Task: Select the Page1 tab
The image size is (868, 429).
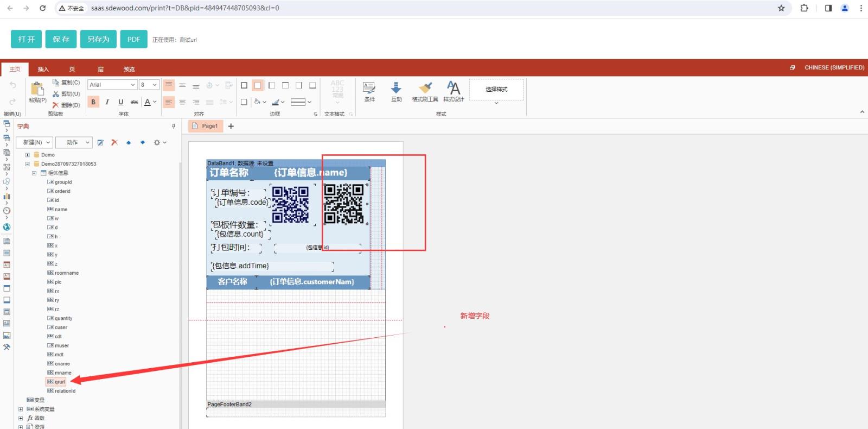Action: 205,126
